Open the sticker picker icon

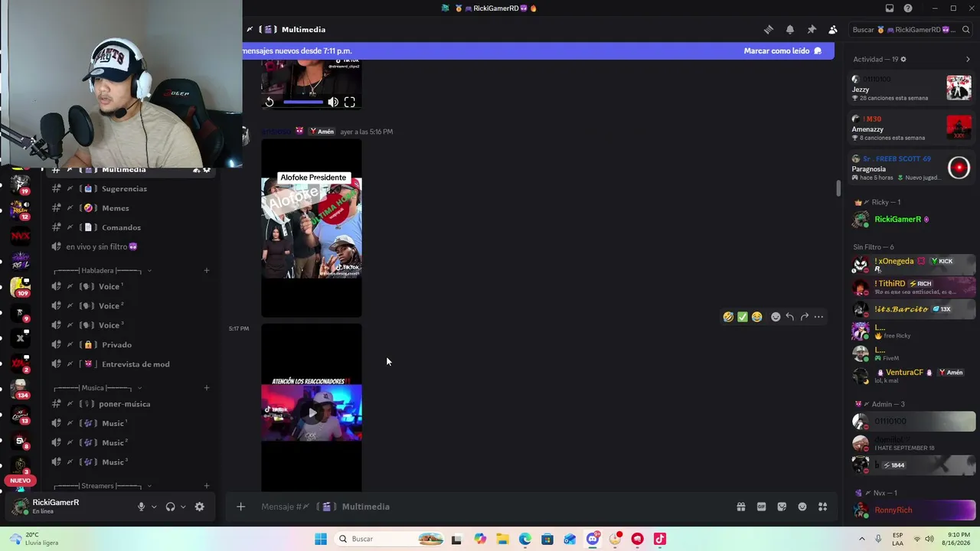click(782, 507)
